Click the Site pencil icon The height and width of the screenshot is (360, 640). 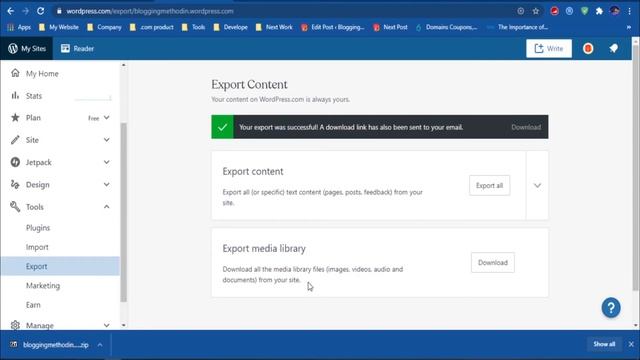point(15,140)
